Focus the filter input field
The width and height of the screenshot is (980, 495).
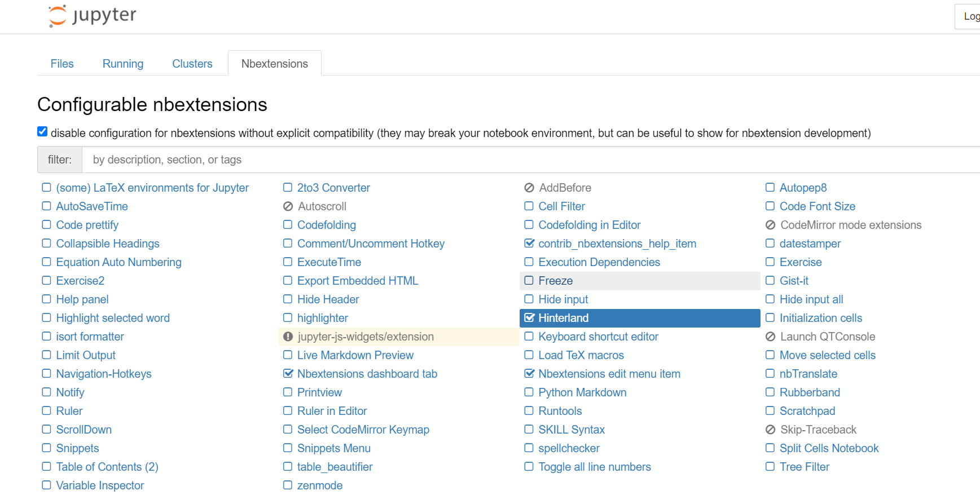(531, 160)
